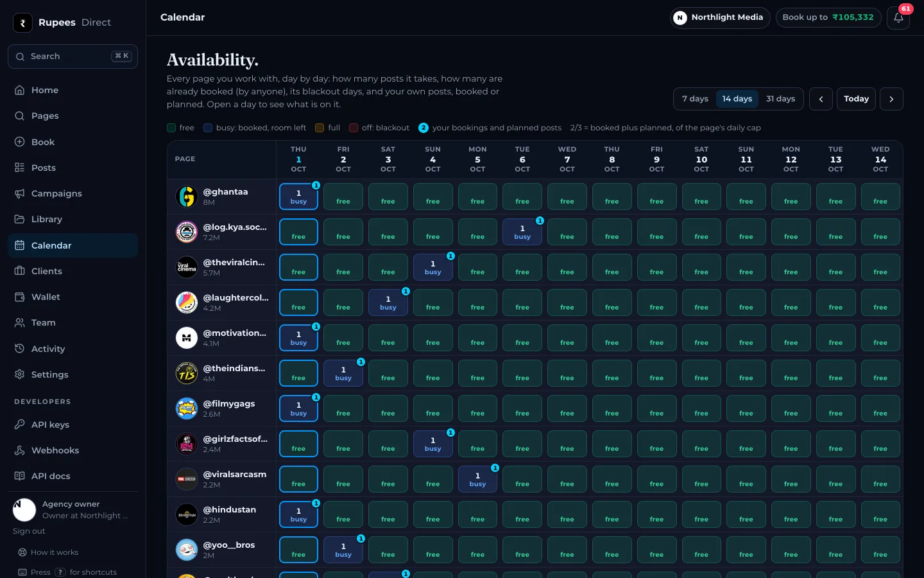Open @ghantaa busy cell on Oct 1
The width and height of the screenshot is (924, 578).
click(x=298, y=197)
